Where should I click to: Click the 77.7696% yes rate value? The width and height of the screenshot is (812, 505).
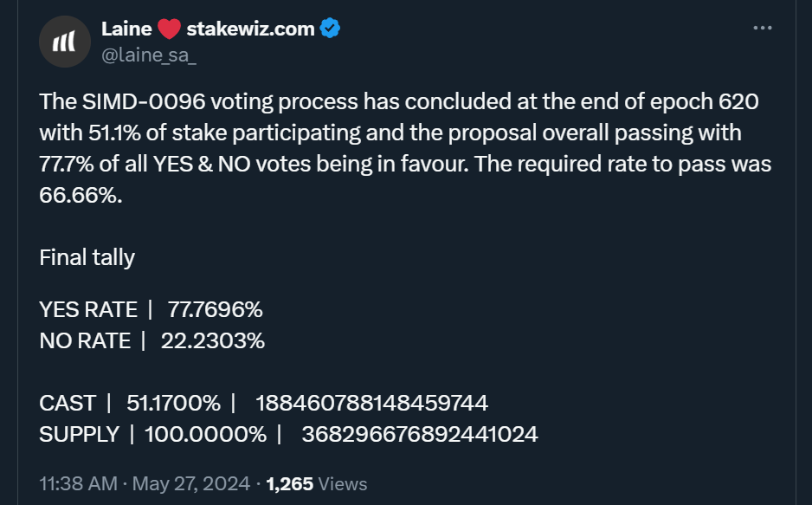(x=209, y=309)
